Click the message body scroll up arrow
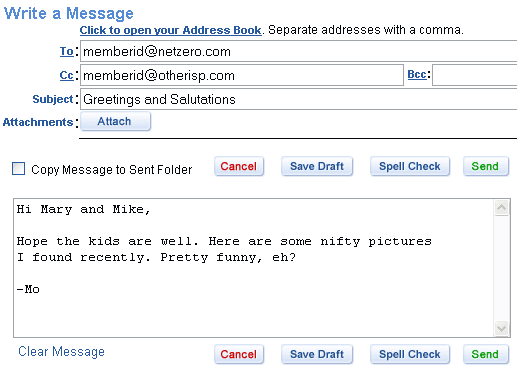This screenshot has height=367, width=517. pos(501,208)
